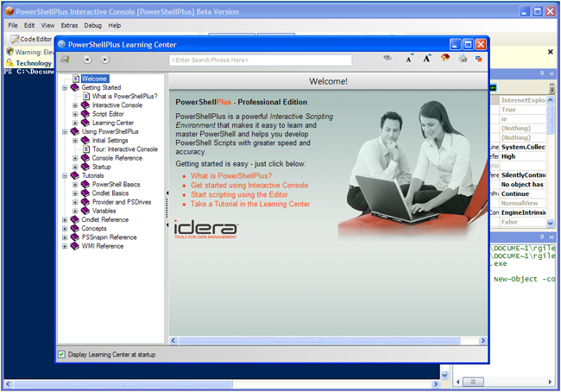Viewport: 561px width, 392px height.
Task: Open Get started using Interactive Console link
Action: (x=249, y=185)
